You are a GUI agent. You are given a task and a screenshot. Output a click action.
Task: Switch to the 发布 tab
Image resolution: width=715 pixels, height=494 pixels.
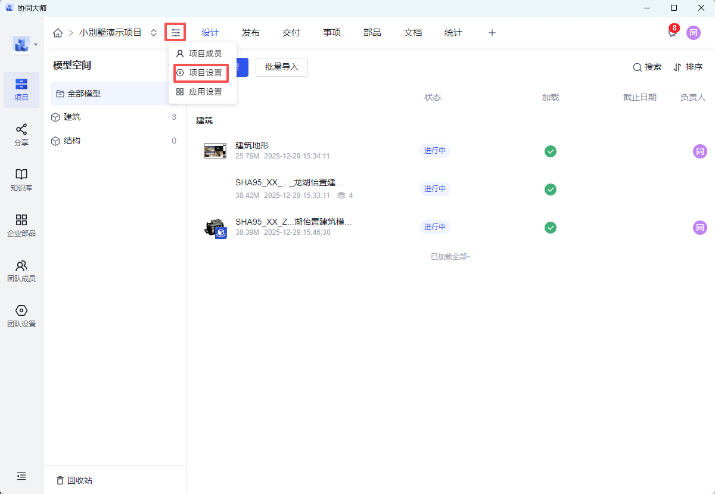(x=250, y=33)
